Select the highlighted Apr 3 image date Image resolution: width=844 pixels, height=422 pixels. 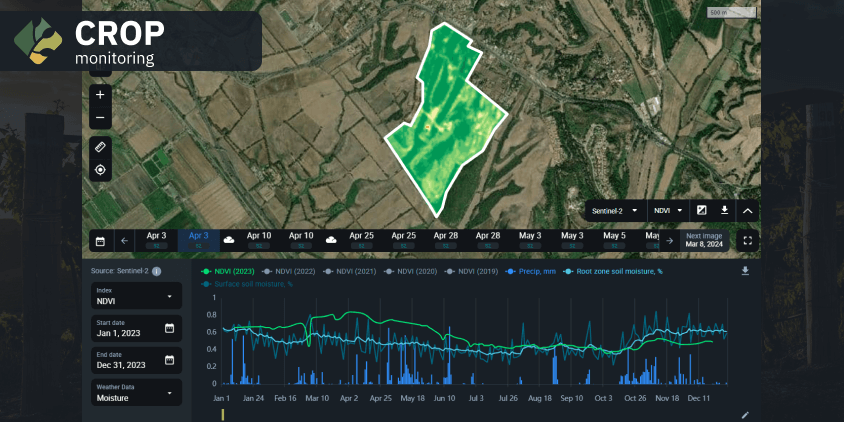[199, 240]
